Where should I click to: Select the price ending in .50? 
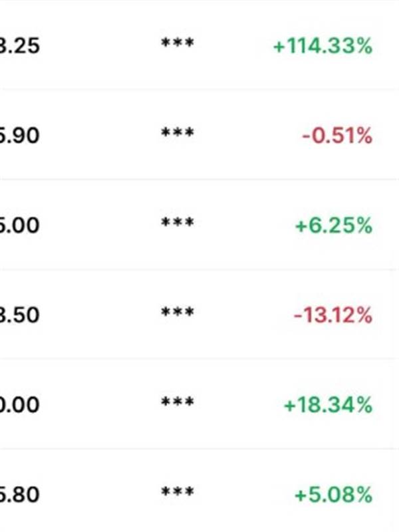(x=20, y=315)
